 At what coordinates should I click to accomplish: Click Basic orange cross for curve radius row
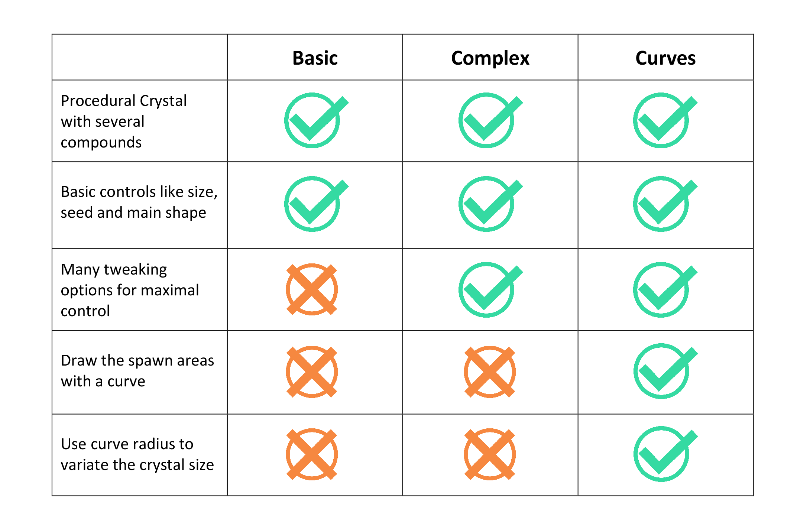312,454
